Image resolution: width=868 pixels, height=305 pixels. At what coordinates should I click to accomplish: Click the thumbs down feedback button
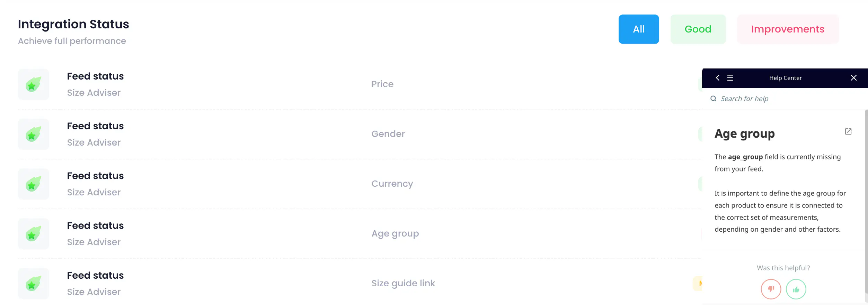pos(771,289)
